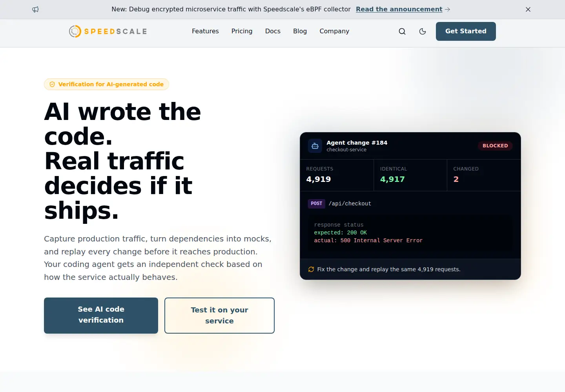This screenshot has height=392, width=565.
Task: Click the checkout-service label
Action: coord(346,150)
